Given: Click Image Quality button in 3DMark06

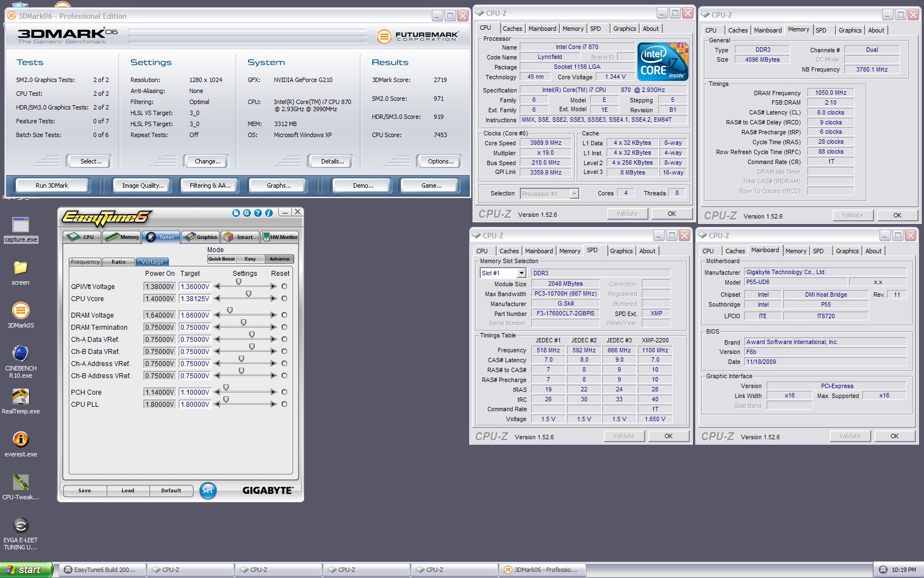Looking at the screenshot, I should 143,186.
